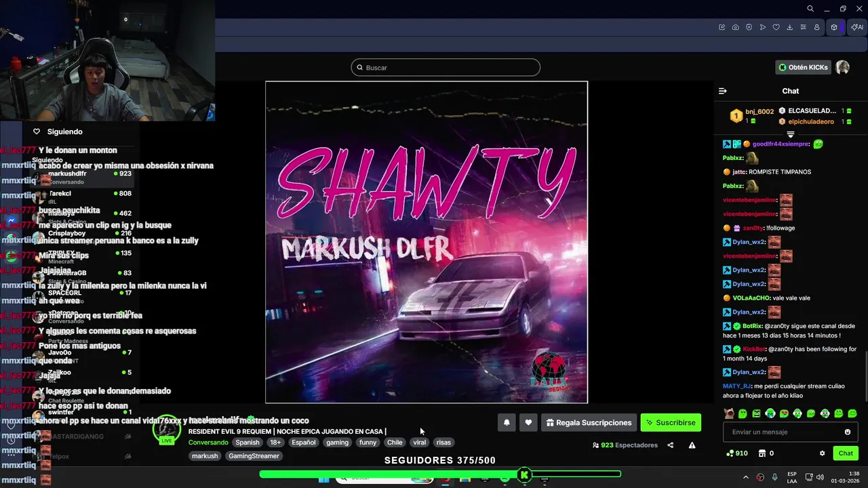This screenshot has height=488, width=868.
Task: Click the channel points 910 icon
Action: point(736,453)
